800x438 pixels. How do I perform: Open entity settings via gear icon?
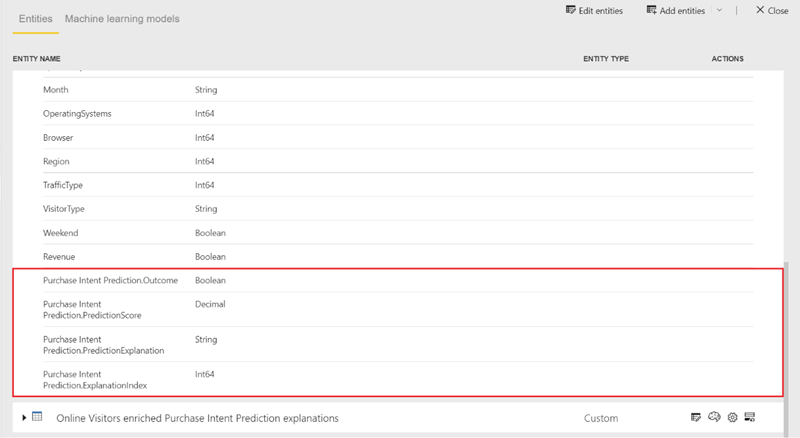coord(732,417)
